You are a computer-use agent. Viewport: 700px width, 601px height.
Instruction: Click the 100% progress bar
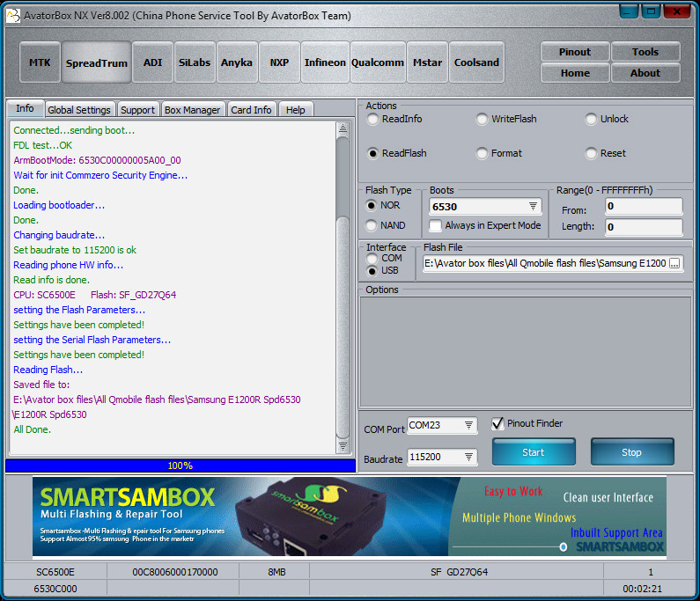pyautogui.click(x=180, y=465)
